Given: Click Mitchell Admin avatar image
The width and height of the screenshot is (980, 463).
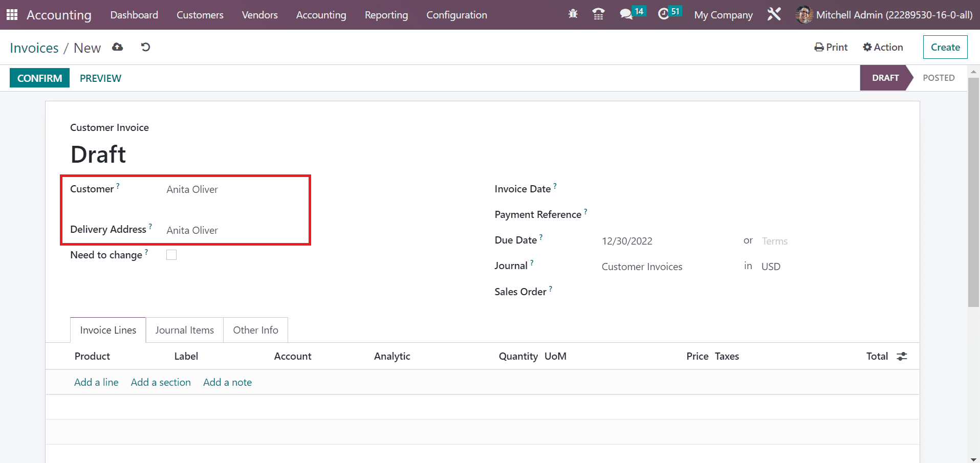Looking at the screenshot, I should [x=804, y=14].
